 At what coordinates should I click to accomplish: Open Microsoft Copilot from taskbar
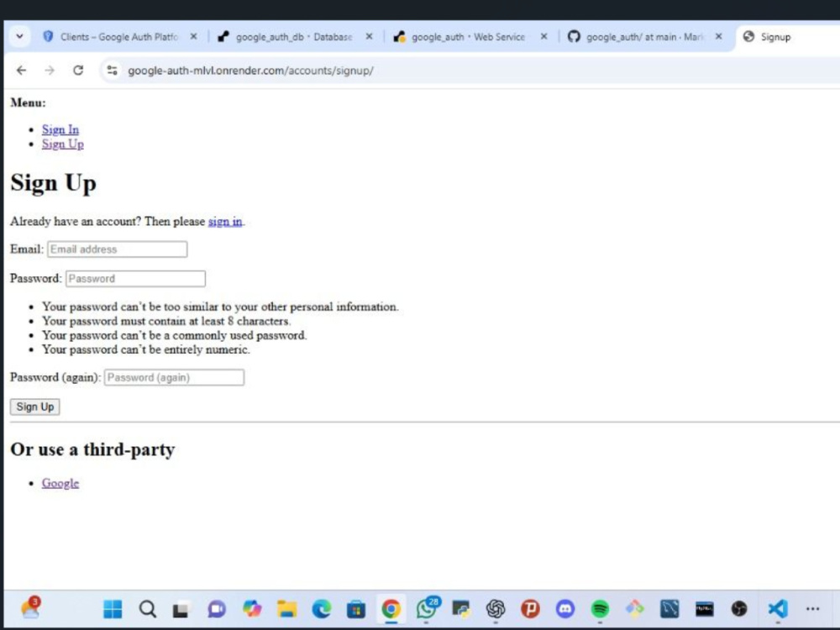click(x=252, y=608)
